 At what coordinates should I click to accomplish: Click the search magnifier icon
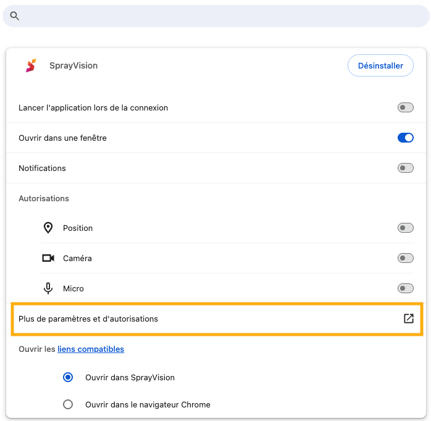click(14, 16)
